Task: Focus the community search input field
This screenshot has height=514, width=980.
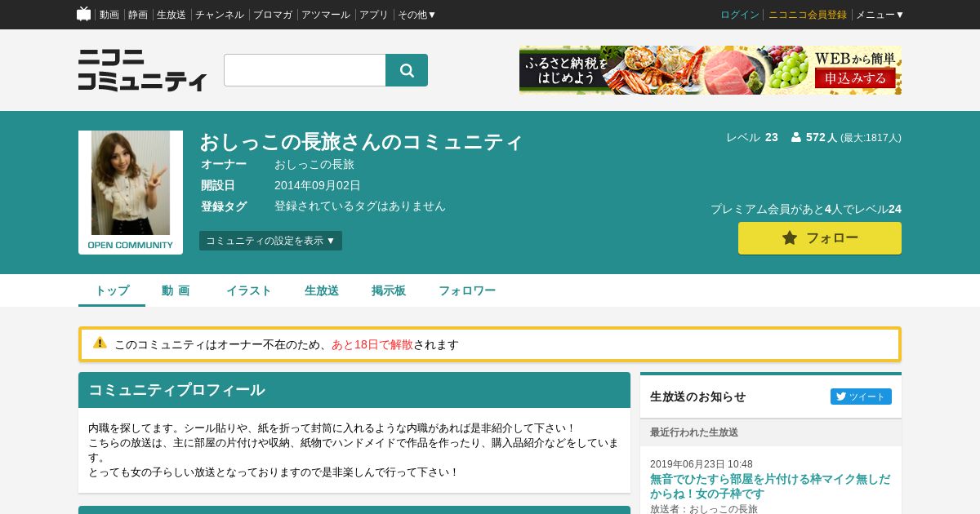Action: [x=305, y=70]
